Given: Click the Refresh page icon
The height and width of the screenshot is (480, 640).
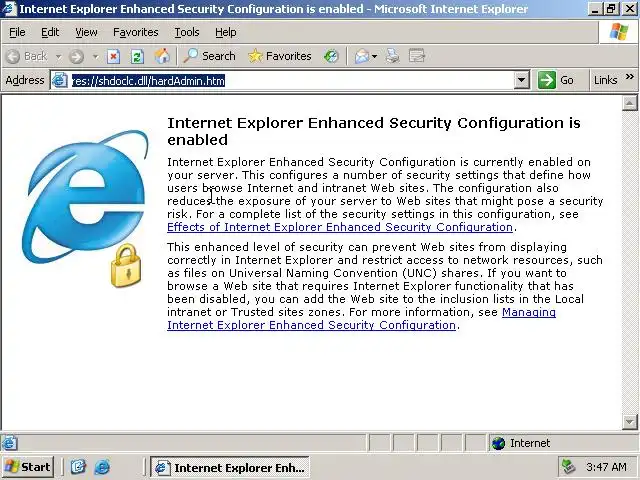Looking at the screenshot, I should point(137,56).
